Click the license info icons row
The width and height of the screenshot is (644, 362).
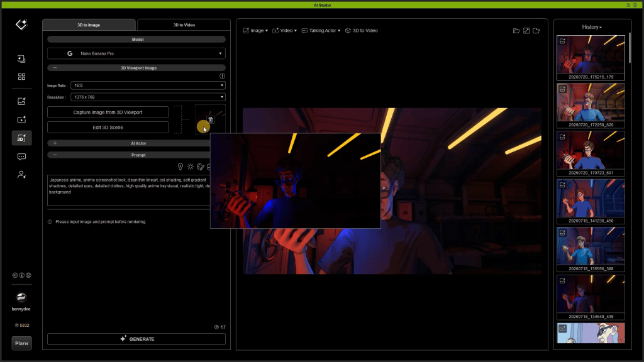click(x=22, y=275)
